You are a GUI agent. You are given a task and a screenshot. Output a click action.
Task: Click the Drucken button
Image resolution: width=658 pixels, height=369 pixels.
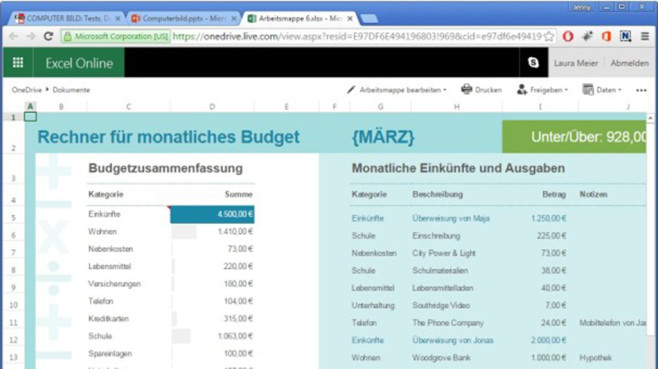point(481,89)
